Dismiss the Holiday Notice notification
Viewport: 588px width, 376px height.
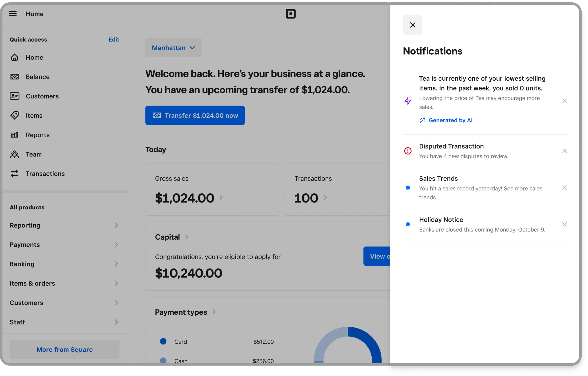[564, 224]
